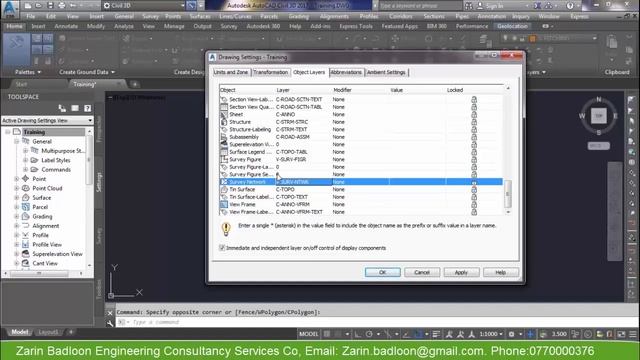This screenshot has width=640, height=360.
Task: Open the Alignments menu
Action: pyautogui.click(x=334, y=16)
